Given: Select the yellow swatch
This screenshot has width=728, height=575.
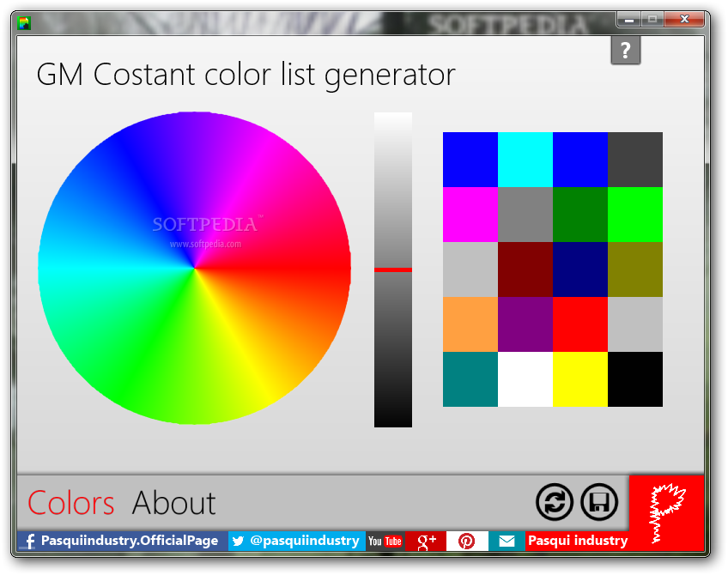Looking at the screenshot, I should [580, 379].
